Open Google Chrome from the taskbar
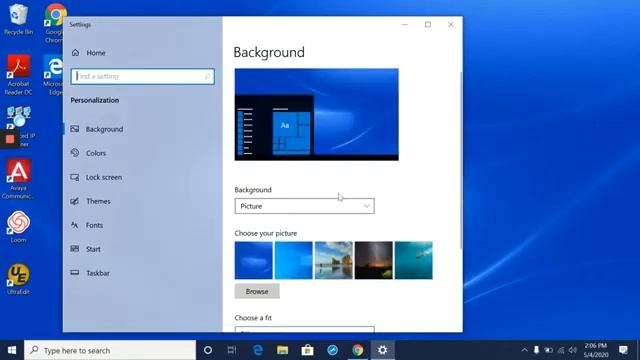Viewport: 640px width, 360px height. [x=358, y=350]
